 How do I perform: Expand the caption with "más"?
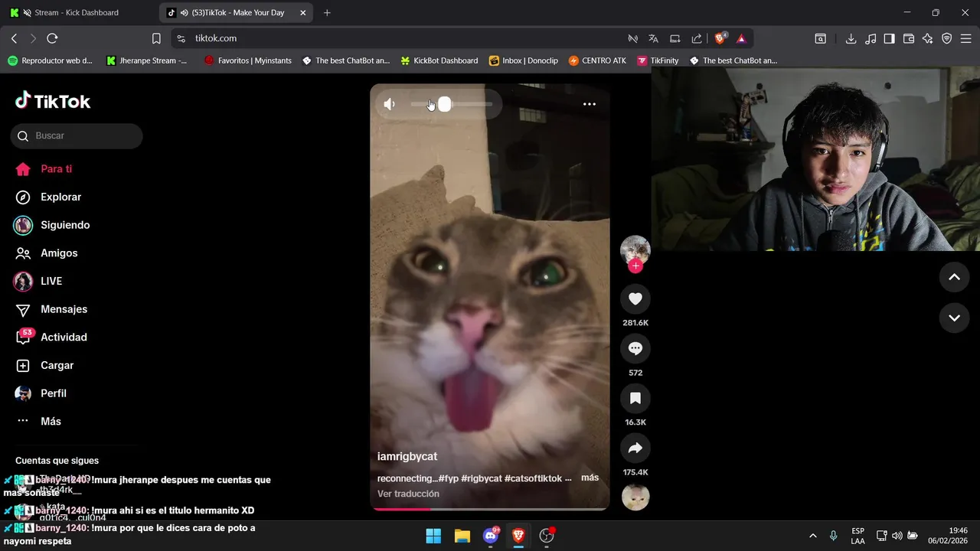click(590, 478)
